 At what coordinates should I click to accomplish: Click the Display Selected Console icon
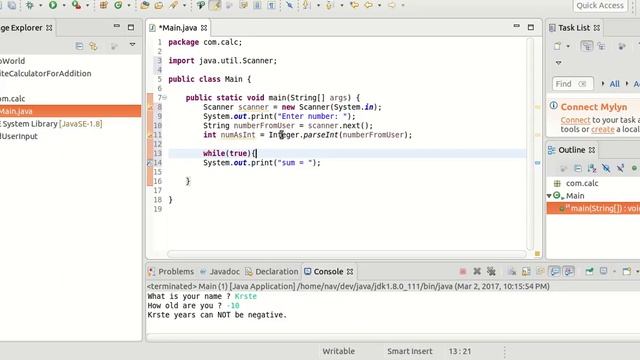click(x=604, y=271)
